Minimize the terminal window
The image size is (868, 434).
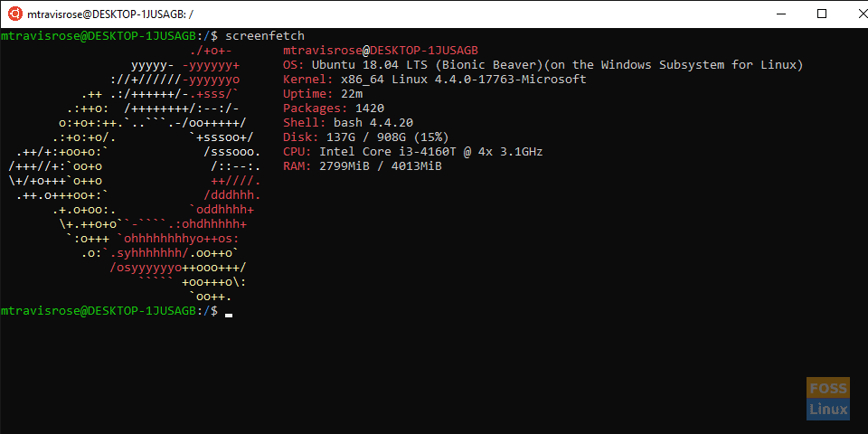(781, 14)
